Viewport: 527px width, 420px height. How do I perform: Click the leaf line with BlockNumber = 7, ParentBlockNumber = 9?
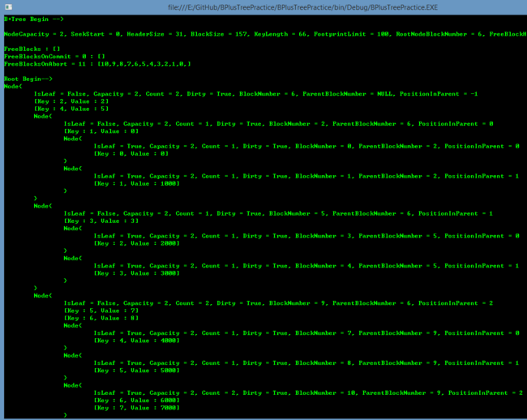click(x=306, y=333)
